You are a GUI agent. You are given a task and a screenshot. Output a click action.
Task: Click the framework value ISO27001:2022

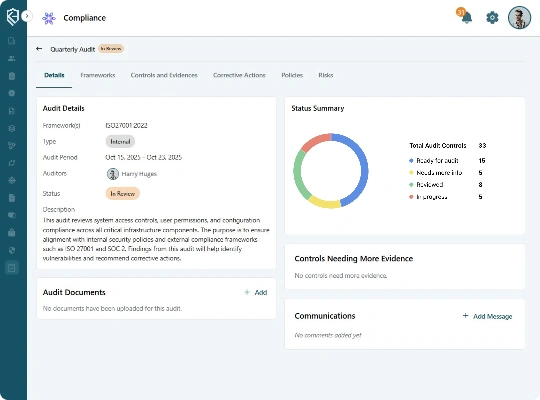[126, 125]
